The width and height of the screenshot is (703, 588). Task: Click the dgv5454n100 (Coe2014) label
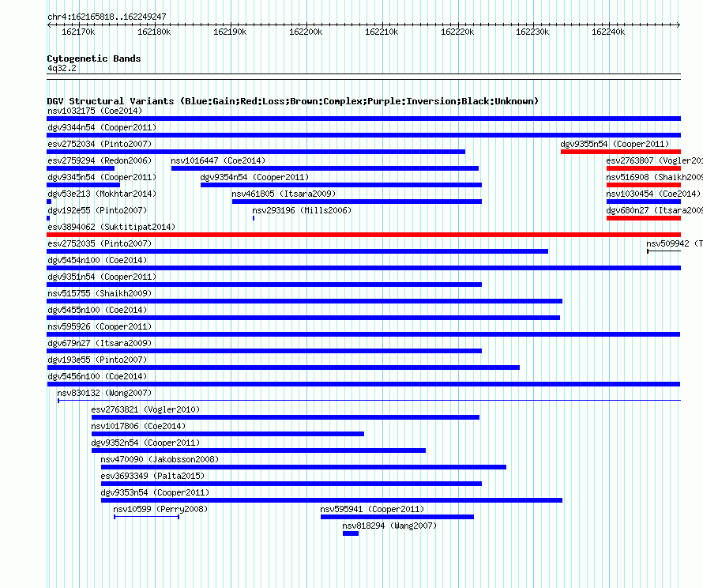tap(97, 260)
